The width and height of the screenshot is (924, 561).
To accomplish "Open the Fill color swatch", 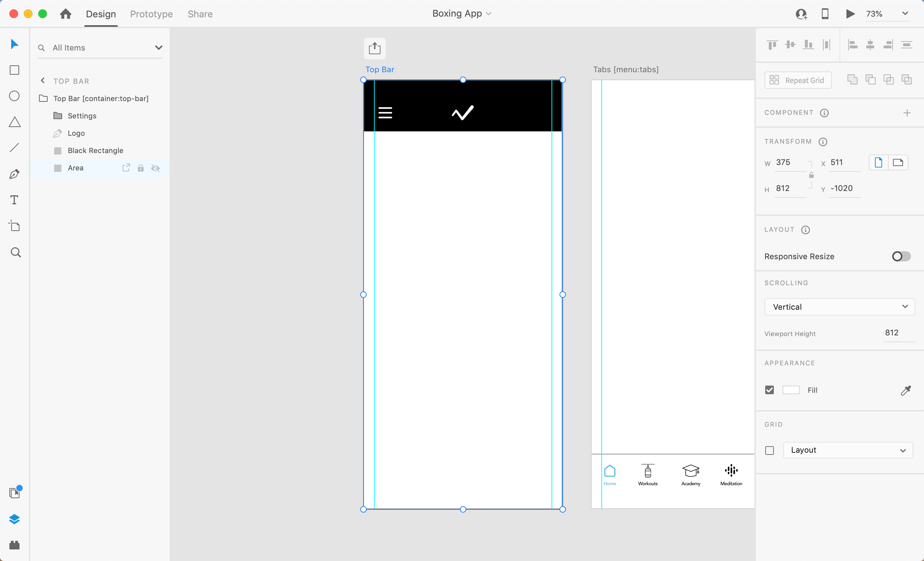I will [791, 390].
